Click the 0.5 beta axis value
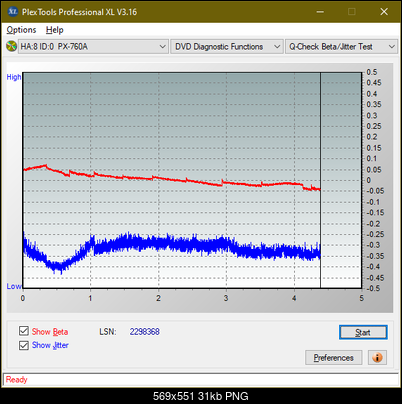This screenshot has width=402, height=404. [372, 72]
